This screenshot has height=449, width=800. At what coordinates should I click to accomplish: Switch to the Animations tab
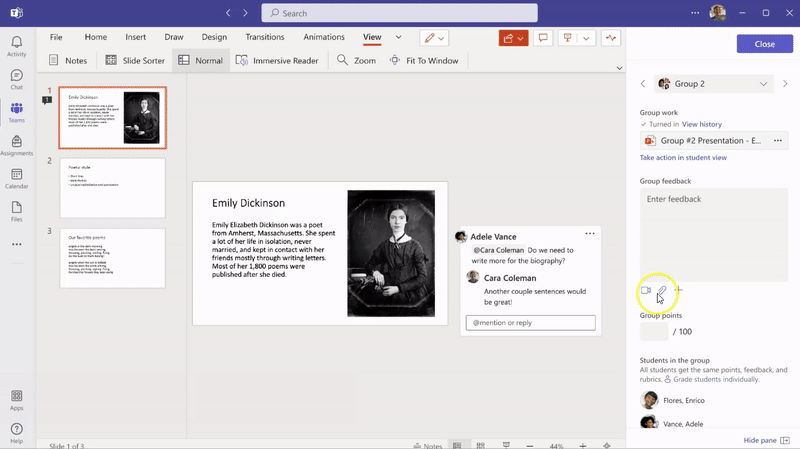(x=324, y=37)
